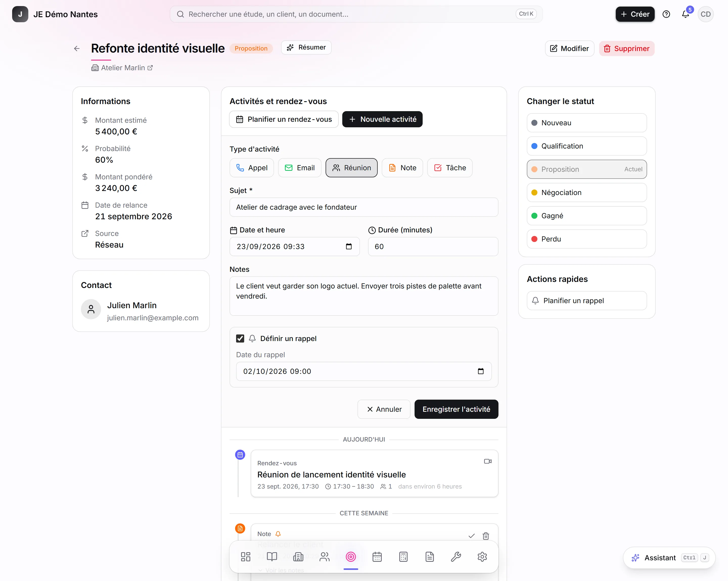Viewport: 728px width, 581px height.
Task: Click the orange note timeline marker
Action: click(240, 529)
